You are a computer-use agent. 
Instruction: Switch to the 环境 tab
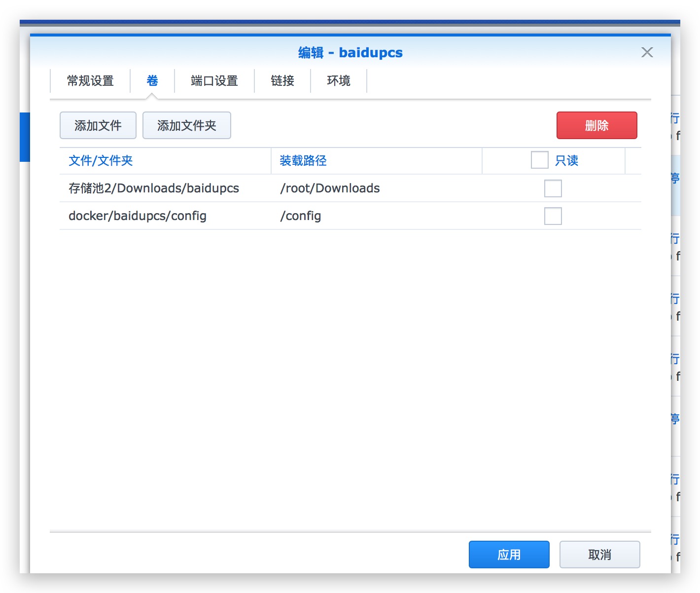pyautogui.click(x=338, y=81)
